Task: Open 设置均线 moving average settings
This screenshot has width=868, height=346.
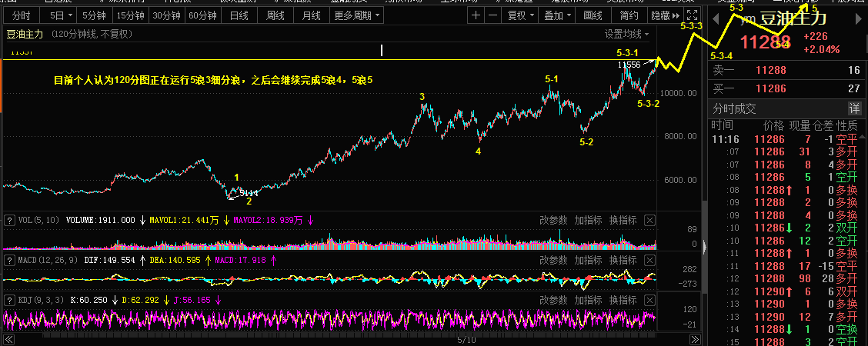Action: coord(626,35)
